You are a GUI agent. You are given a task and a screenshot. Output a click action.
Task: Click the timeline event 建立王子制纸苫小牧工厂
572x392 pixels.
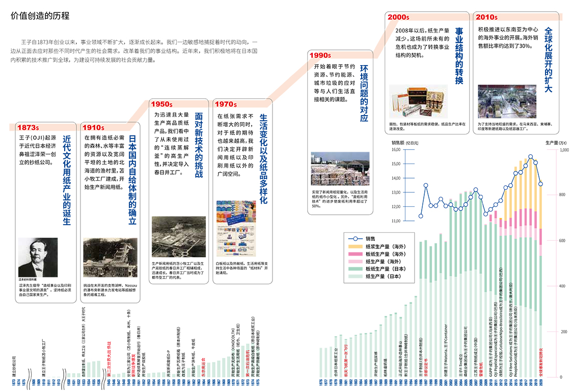[x=43, y=358]
